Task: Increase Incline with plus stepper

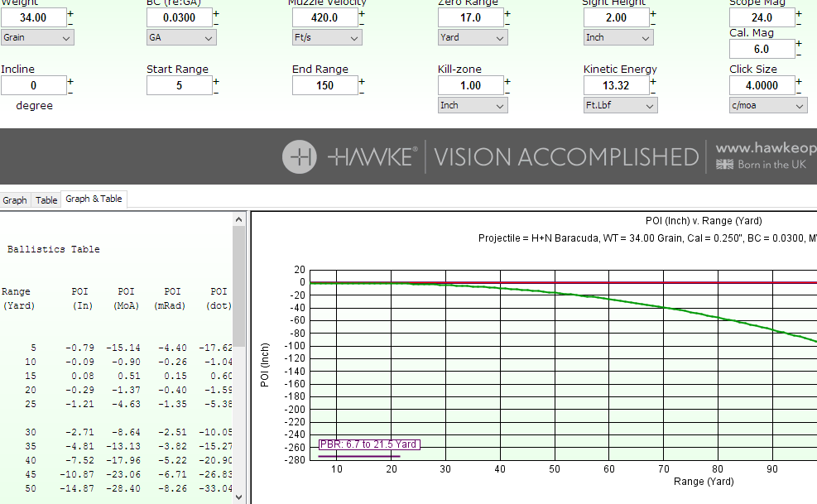Action: point(70,81)
